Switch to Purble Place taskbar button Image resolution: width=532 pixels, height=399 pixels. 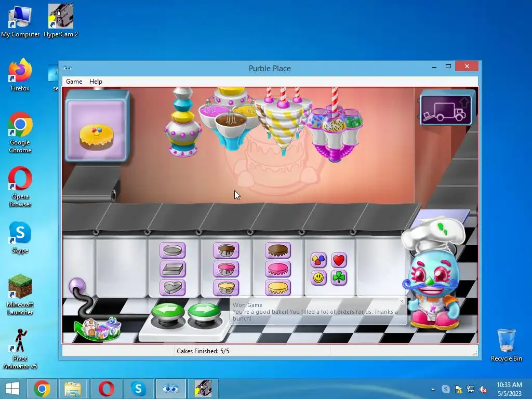click(170, 389)
